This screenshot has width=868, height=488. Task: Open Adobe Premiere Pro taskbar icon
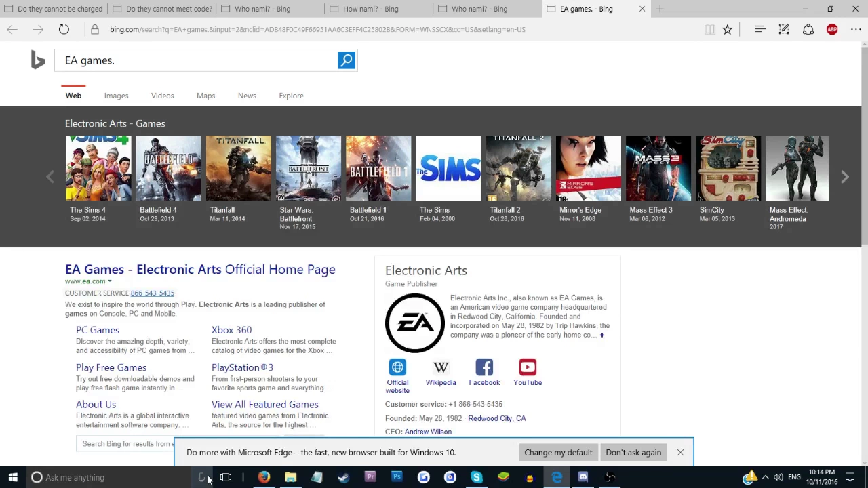(370, 477)
